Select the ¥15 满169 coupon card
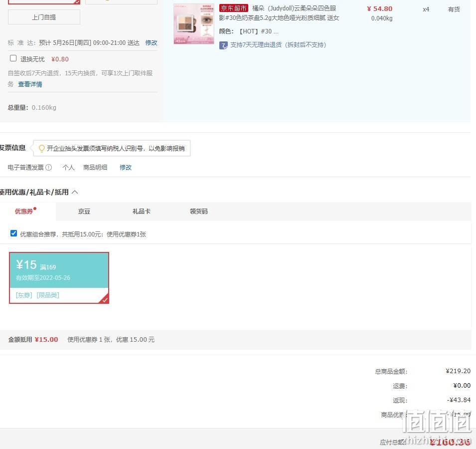The width and height of the screenshot is (476, 449). (x=59, y=278)
